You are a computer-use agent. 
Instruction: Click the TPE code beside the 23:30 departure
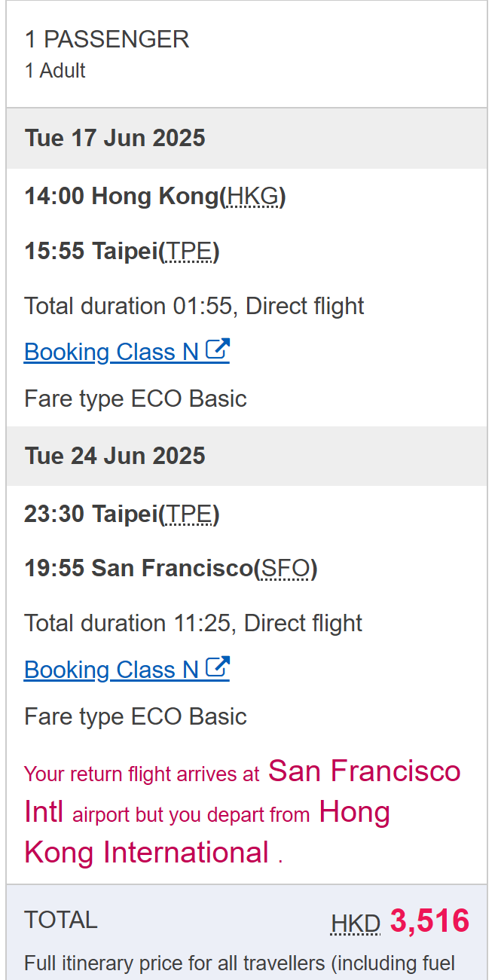[x=188, y=514]
